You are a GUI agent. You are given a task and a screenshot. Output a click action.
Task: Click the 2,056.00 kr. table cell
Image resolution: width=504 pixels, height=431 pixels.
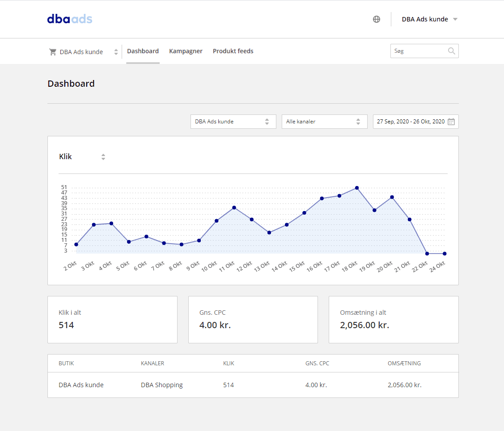[404, 385]
